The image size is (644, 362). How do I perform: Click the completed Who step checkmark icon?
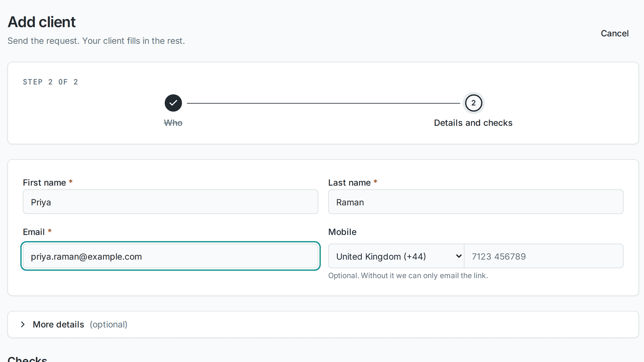pyautogui.click(x=173, y=103)
